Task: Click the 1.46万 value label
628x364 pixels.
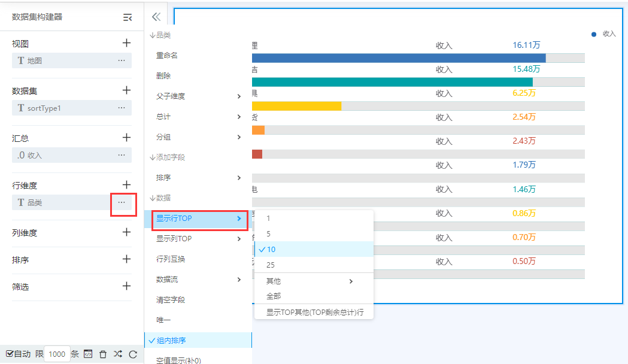Action: click(x=524, y=189)
